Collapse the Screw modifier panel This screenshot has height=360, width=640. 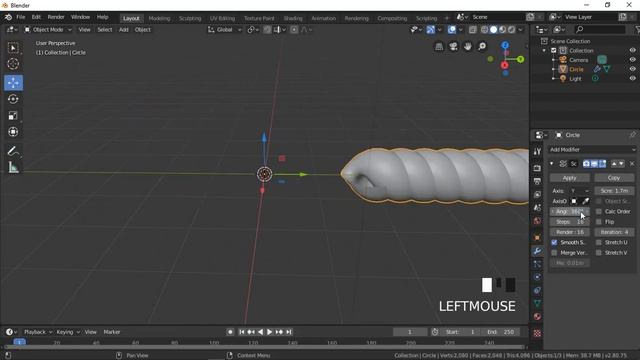552,164
